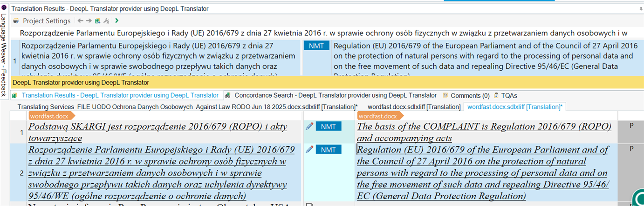
Task: Click the apply translation icon in toolbar
Action: pyautogui.click(x=97, y=21)
